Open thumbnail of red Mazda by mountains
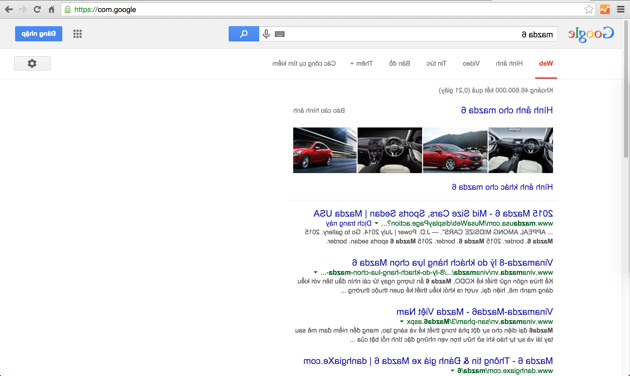This screenshot has height=376, width=630. 455,150
